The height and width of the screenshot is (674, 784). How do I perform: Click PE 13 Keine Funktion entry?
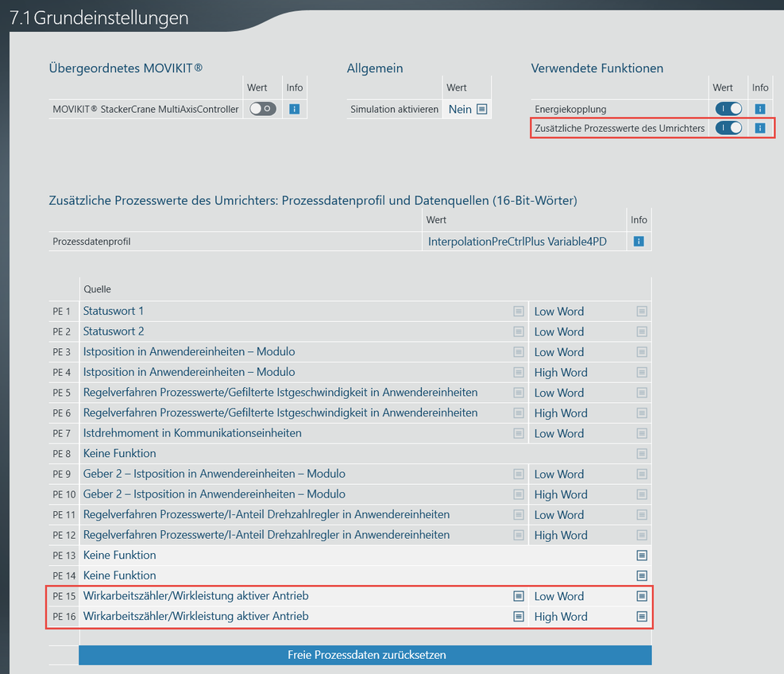[119, 555]
